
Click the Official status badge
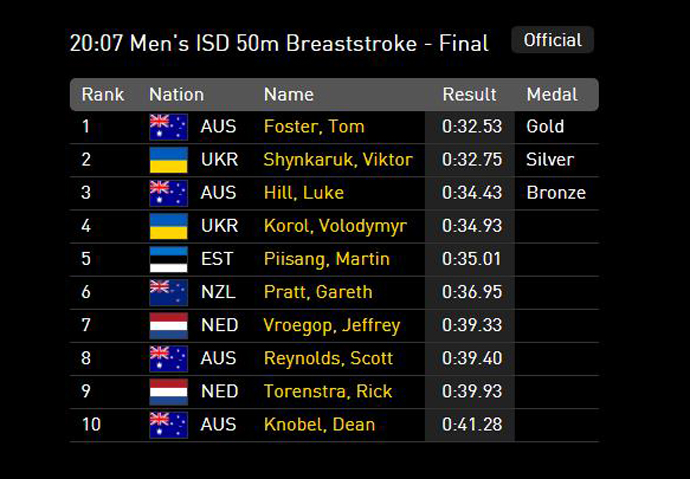(x=552, y=40)
